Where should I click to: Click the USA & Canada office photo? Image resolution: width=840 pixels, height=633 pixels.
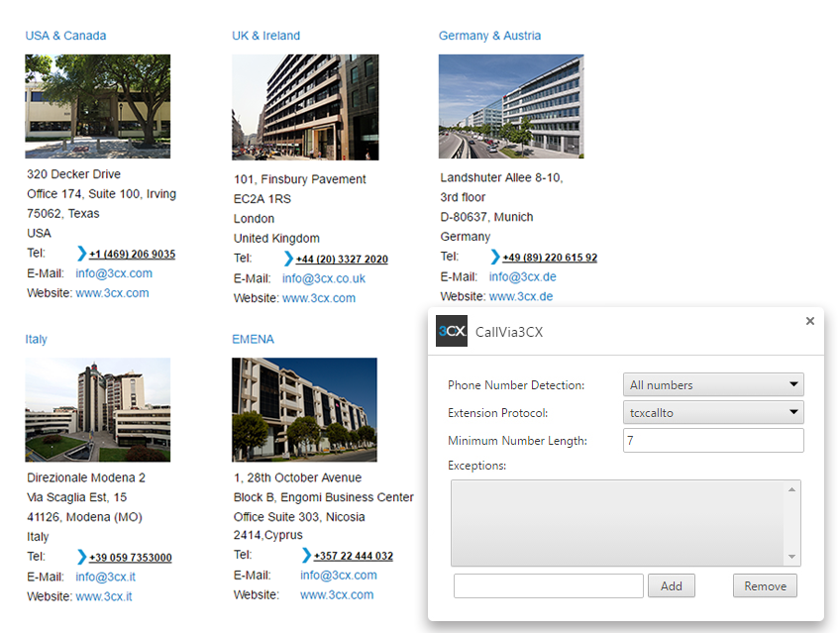(97, 106)
